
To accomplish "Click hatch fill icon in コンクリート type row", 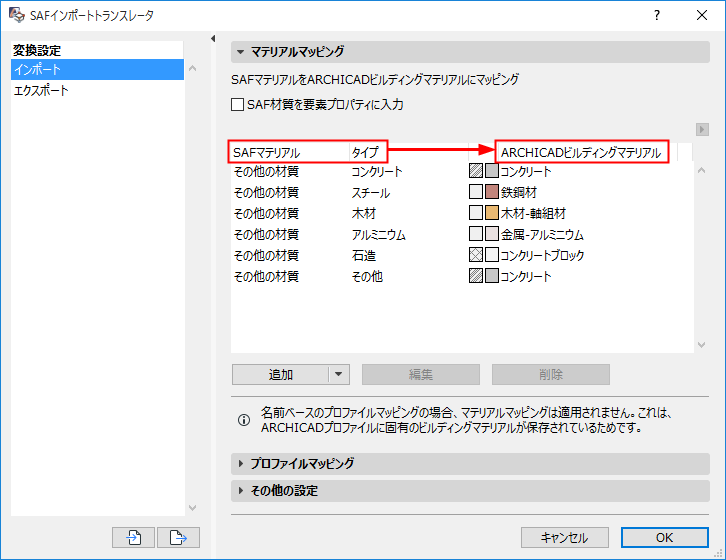I will (476, 171).
